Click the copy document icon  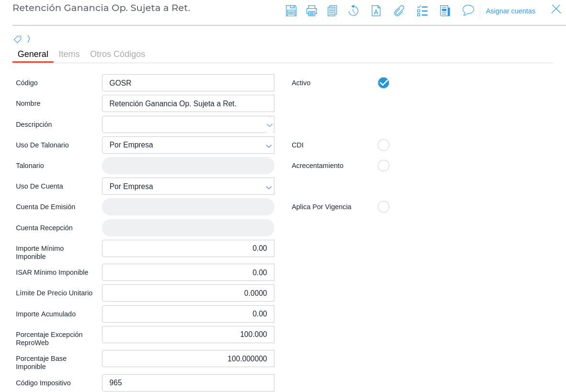pyautogui.click(x=332, y=11)
